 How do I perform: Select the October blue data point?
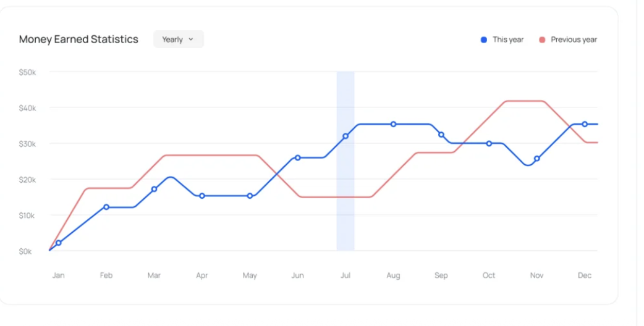click(x=489, y=143)
